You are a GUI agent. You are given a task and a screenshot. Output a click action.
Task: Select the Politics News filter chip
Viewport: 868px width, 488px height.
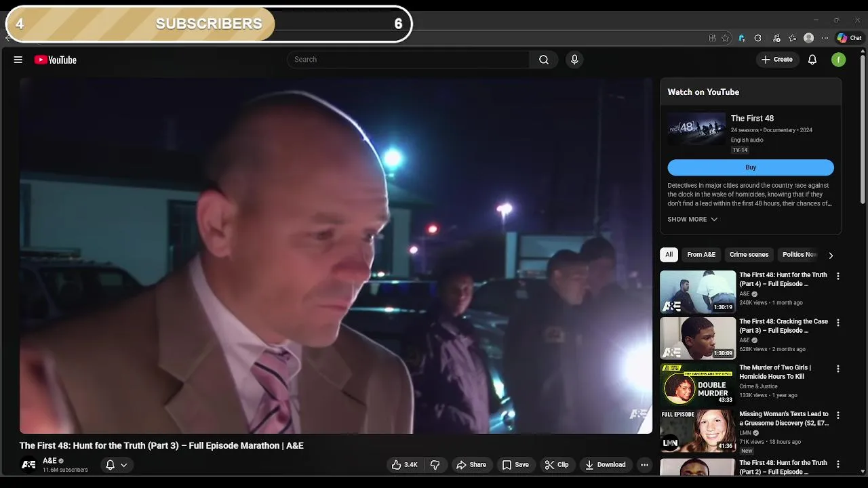click(x=799, y=255)
